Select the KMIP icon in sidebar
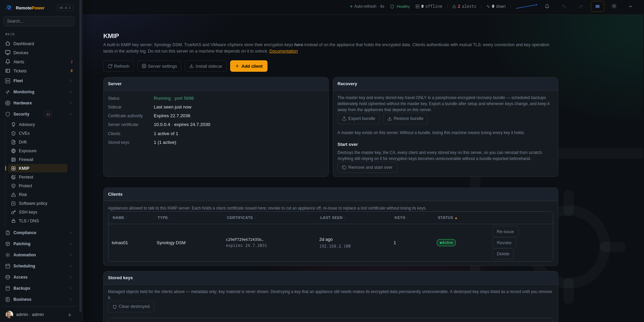The height and width of the screenshot is (322, 644). coord(13,168)
